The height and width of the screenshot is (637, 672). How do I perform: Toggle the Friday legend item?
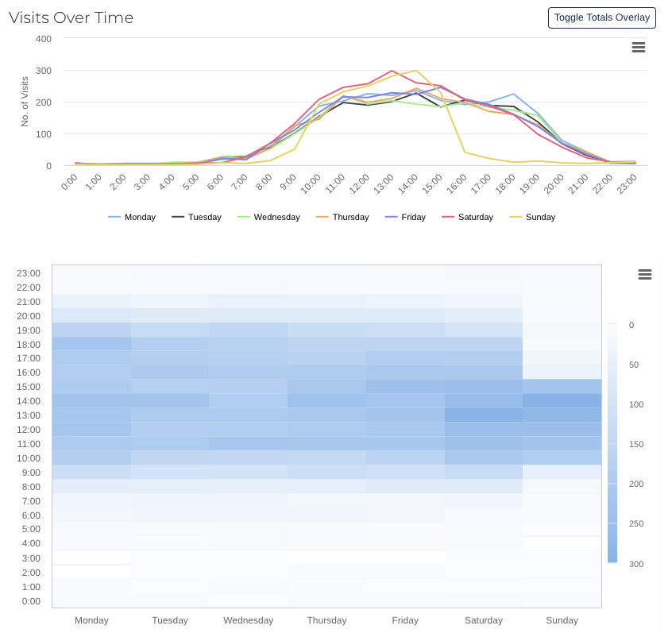tap(407, 217)
